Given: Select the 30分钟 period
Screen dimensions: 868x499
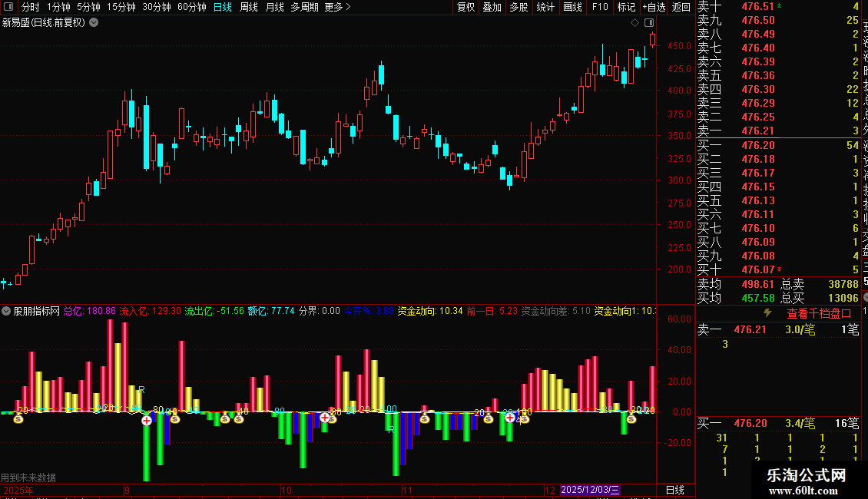Looking at the screenshot, I should coord(157,7).
